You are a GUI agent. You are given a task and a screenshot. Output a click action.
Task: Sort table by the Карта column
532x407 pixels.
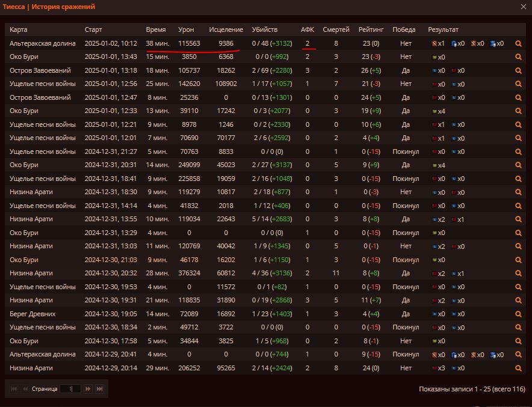pyautogui.click(x=18, y=29)
